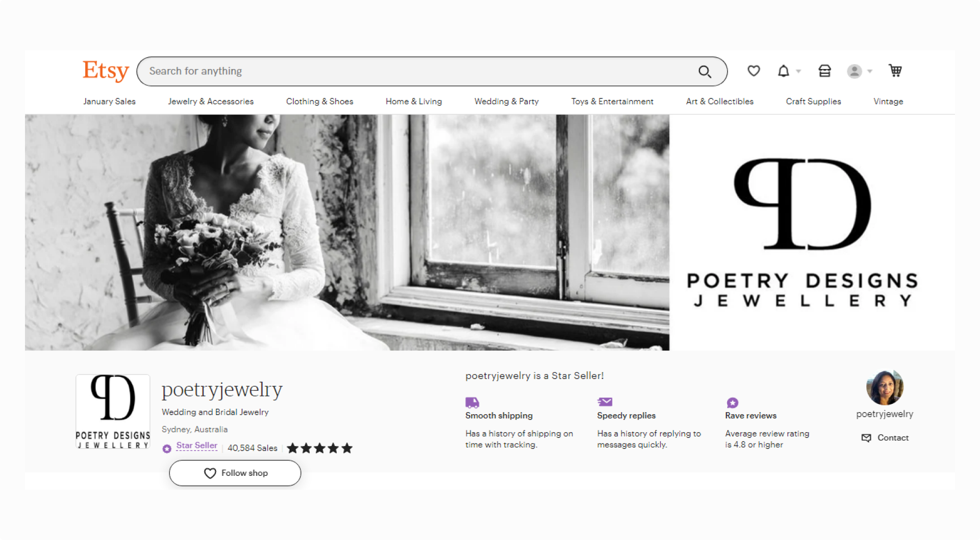Image resolution: width=980 pixels, height=540 pixels.
Task: Open Craft Supplies category
Action: 813,101
